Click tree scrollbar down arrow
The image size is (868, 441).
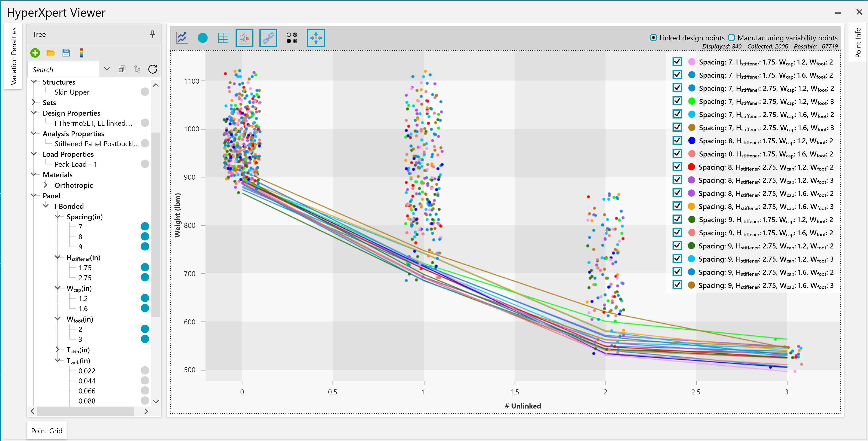tap(156, 402)
